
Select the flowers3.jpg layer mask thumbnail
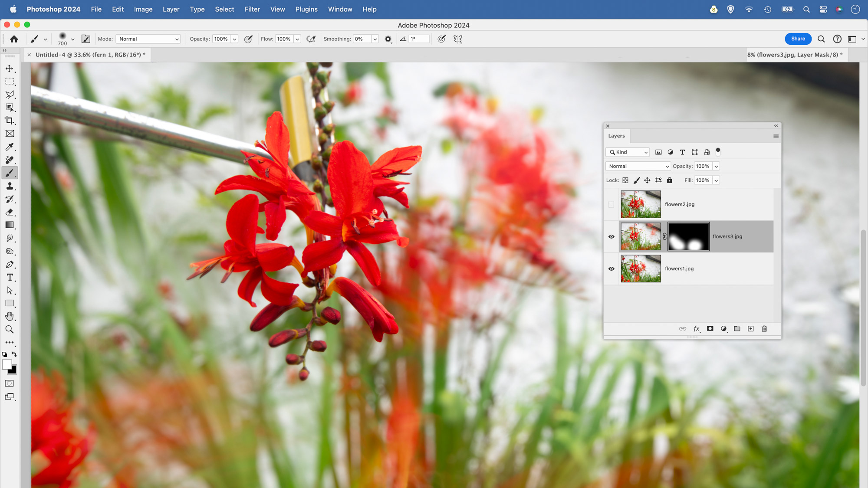(688, 236)
